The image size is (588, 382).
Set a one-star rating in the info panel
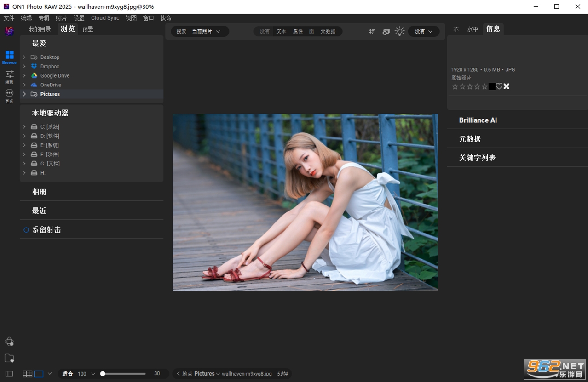pyautogui.click(x=455, y=86)
